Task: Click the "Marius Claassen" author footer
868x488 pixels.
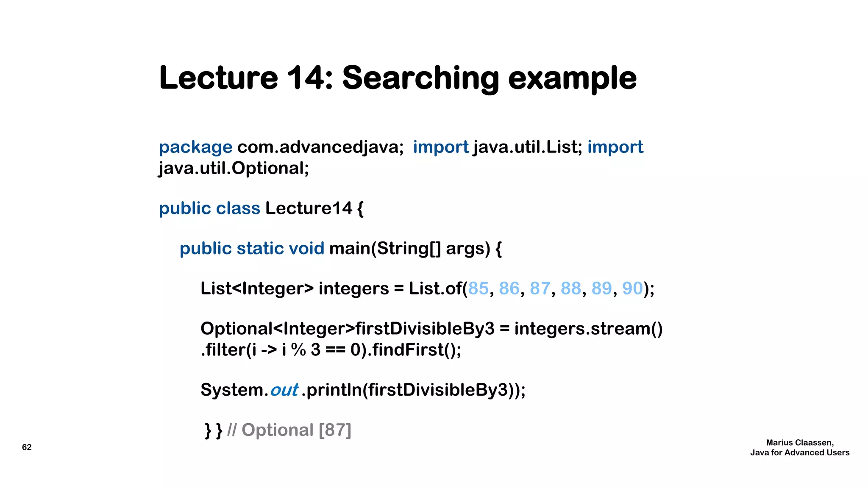Action: pyautogui.click(x=800, y=443)
